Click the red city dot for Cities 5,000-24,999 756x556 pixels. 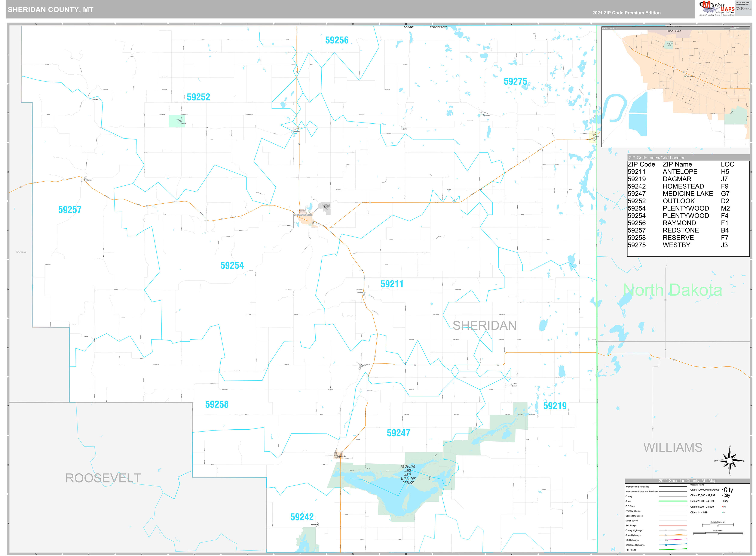(723, 507)
